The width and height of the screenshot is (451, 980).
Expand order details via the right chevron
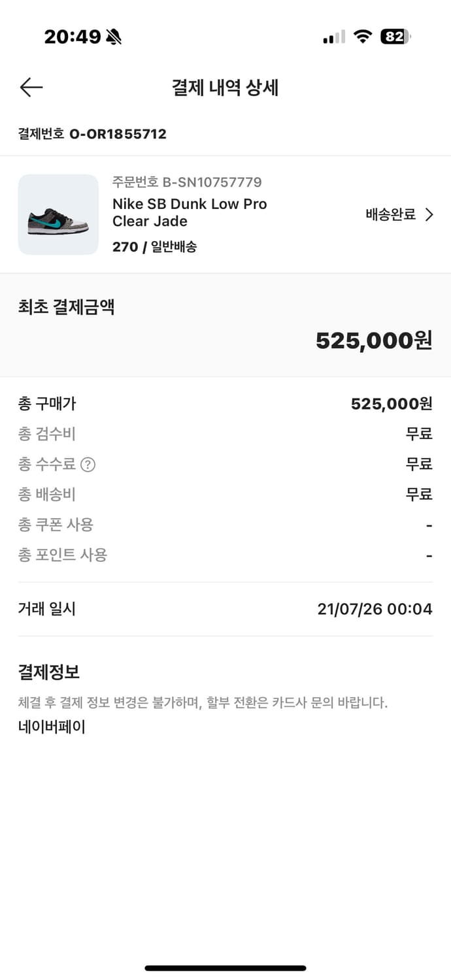[429, 214]
